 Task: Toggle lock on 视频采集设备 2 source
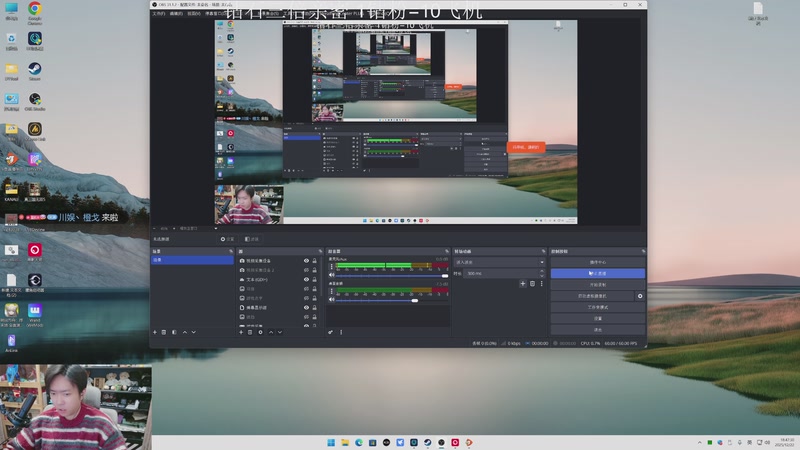click(x=314, y=270)
